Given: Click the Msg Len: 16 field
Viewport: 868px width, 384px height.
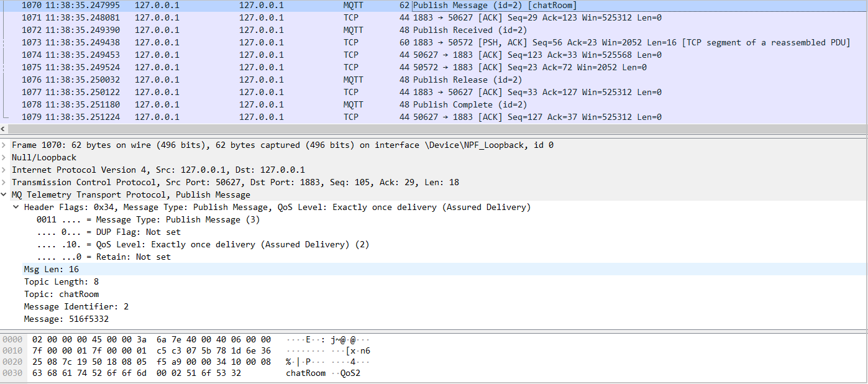Looking at the screenshot, I should 51,269.
